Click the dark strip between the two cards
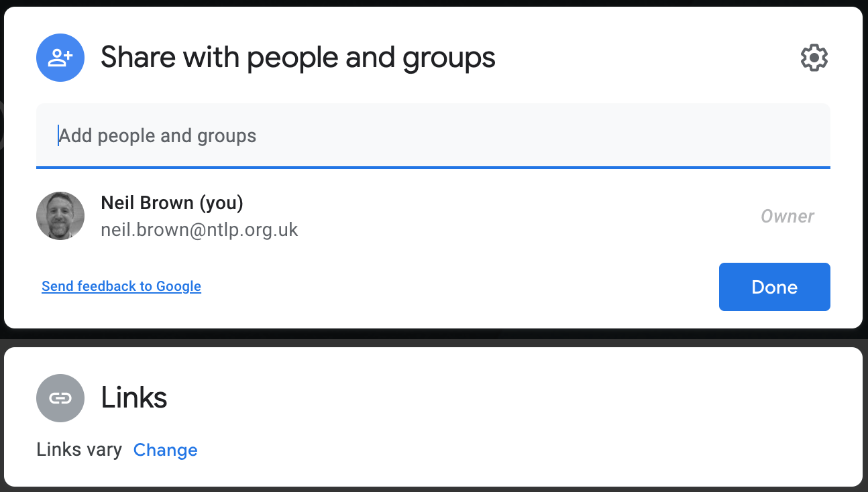The image size is (868, 492). point(433,338)
